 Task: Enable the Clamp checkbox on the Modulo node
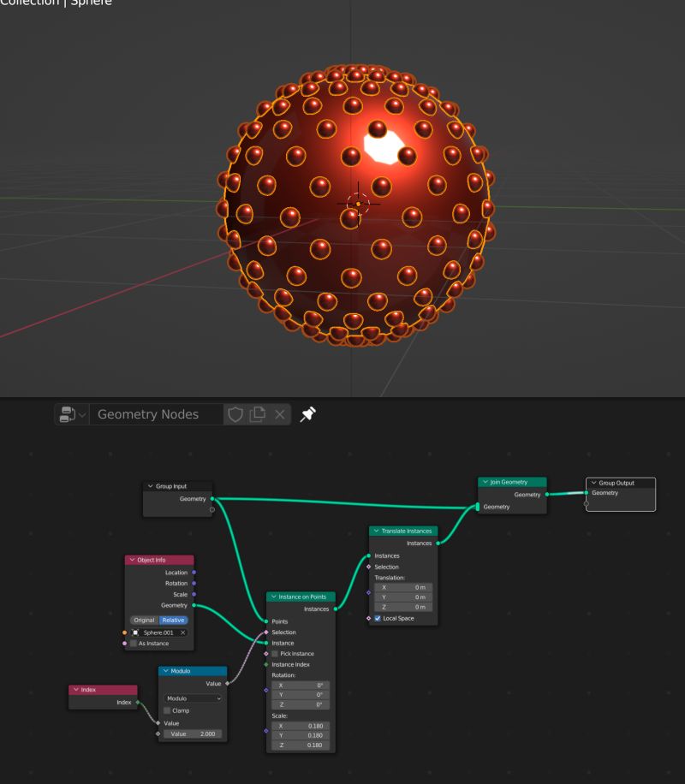[x=166, y=710]
